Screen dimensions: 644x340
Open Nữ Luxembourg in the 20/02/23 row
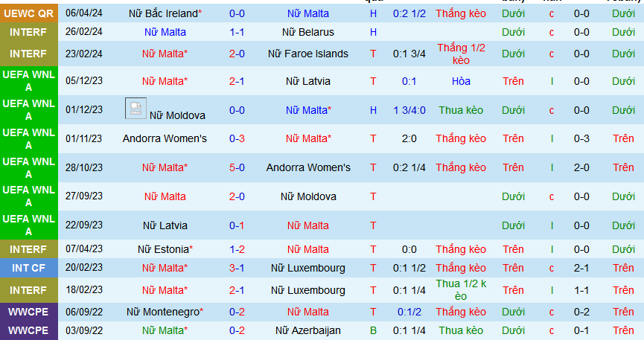(x=308, y=268)
